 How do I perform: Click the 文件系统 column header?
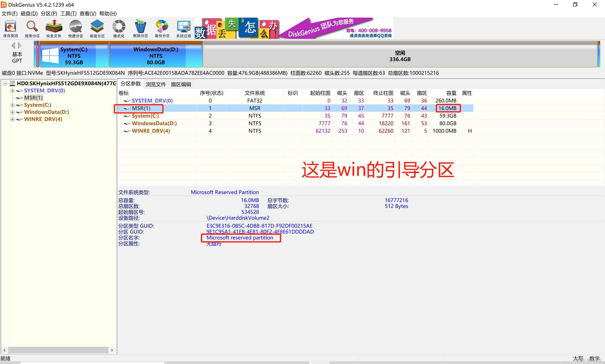click(x=255, y=93)
